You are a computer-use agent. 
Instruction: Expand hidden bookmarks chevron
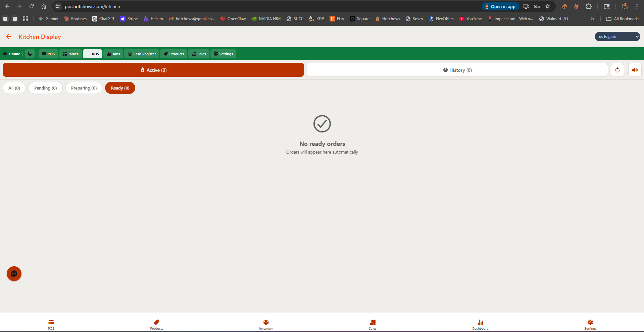coord(593,19)
